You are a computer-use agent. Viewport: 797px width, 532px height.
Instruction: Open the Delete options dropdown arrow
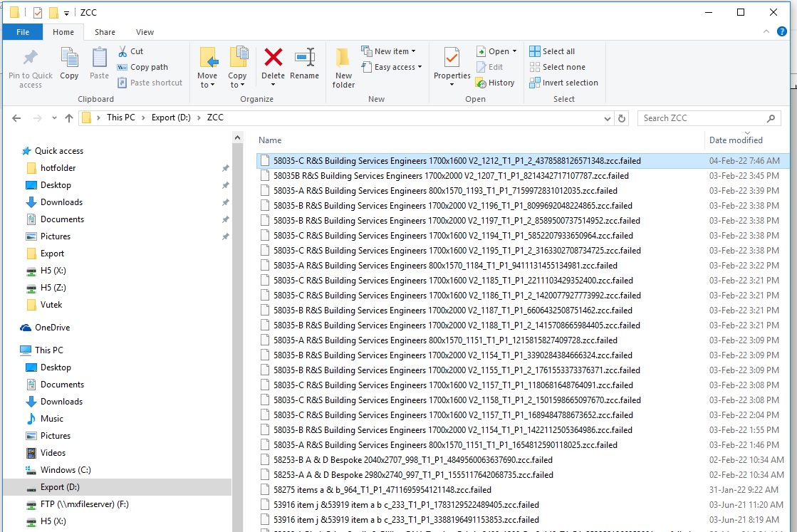(273, 85)
